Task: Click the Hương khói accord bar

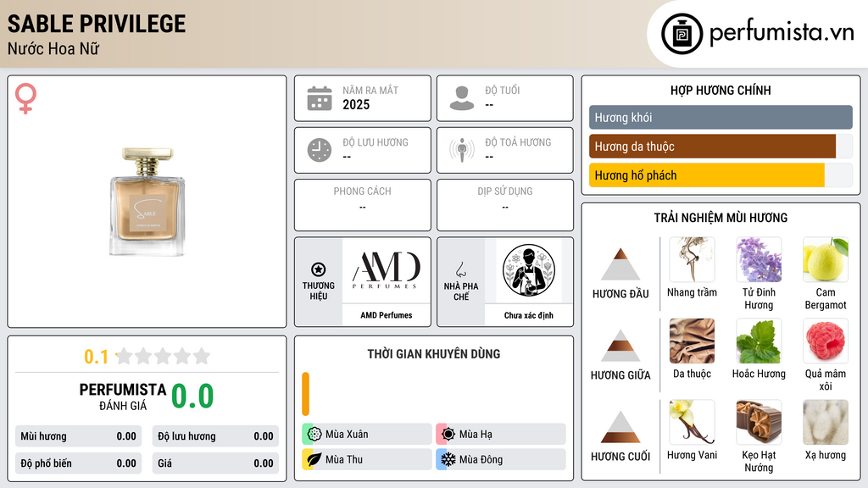Action: tap(721, 117)
